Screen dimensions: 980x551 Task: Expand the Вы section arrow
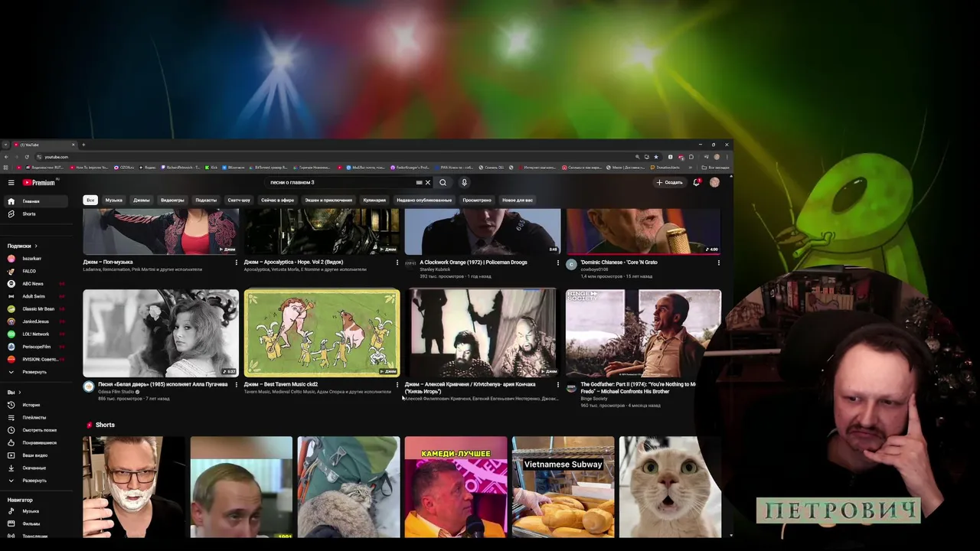coord(18,392)
